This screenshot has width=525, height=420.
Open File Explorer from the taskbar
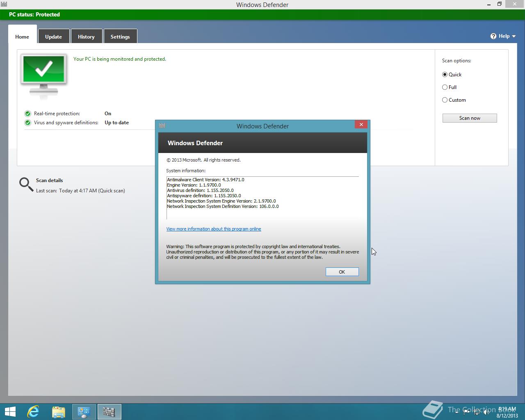pos(59,411)
